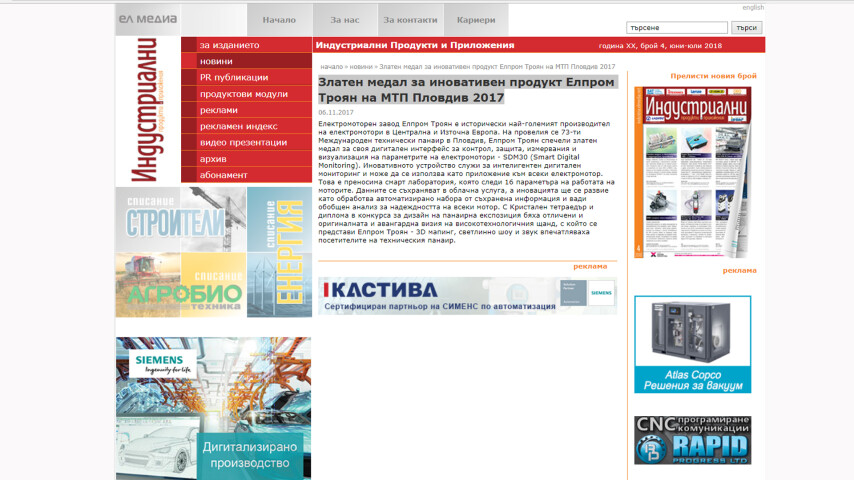Open продуктови модули menu item
The image size is (854, 480).
pyautogui.click(x=247, y=94)
